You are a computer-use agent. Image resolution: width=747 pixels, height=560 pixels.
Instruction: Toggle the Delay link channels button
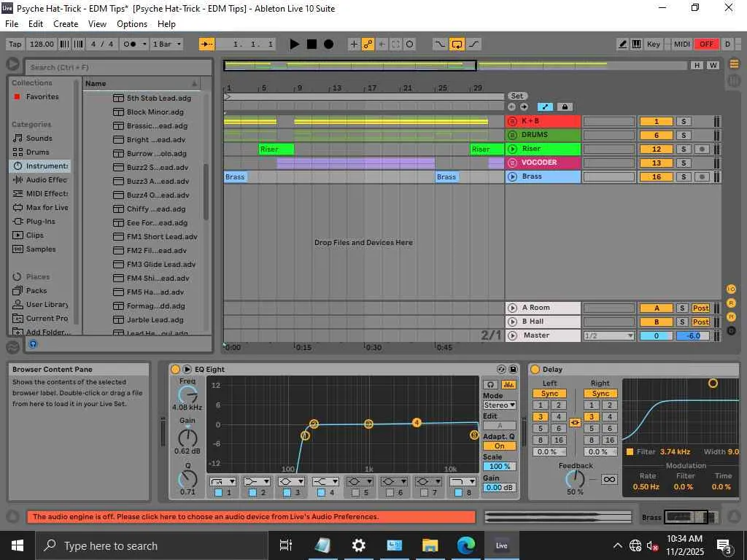click(575, 422)
